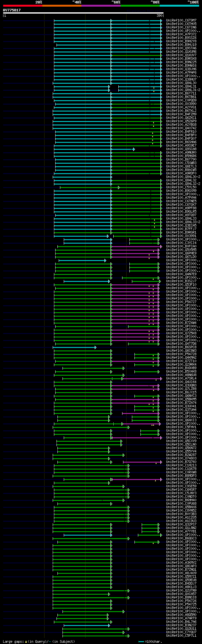The image size is (202, 644).
Task: Open hit UniRef100_B9SSZ6
Action: pyautogui.click(x=181, y=38)
